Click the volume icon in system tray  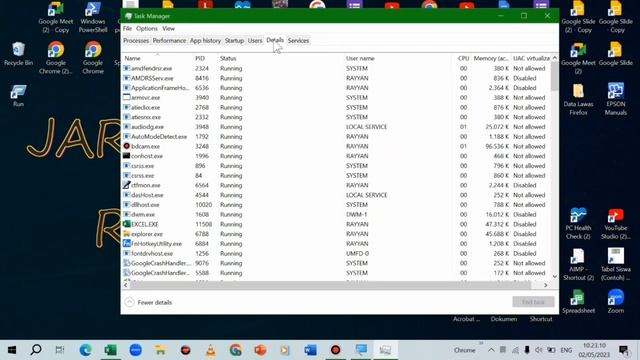click(x=539, y=350)
